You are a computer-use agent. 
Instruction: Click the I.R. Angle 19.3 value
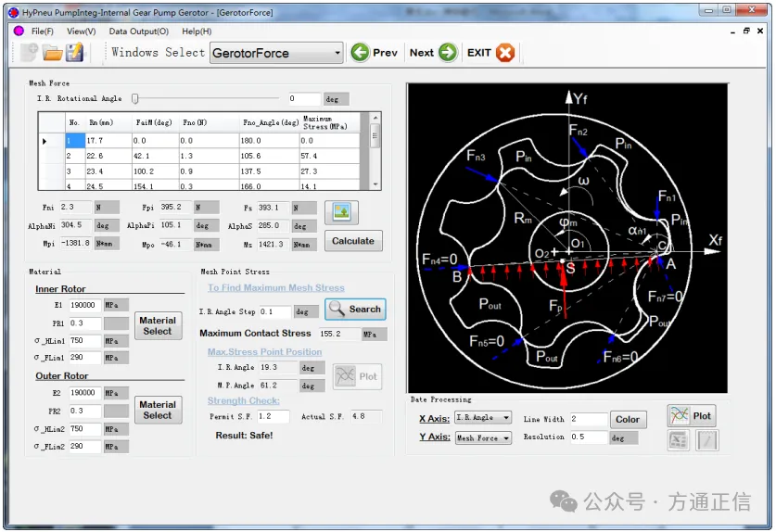pyautogui.click(x=278, y=367)
